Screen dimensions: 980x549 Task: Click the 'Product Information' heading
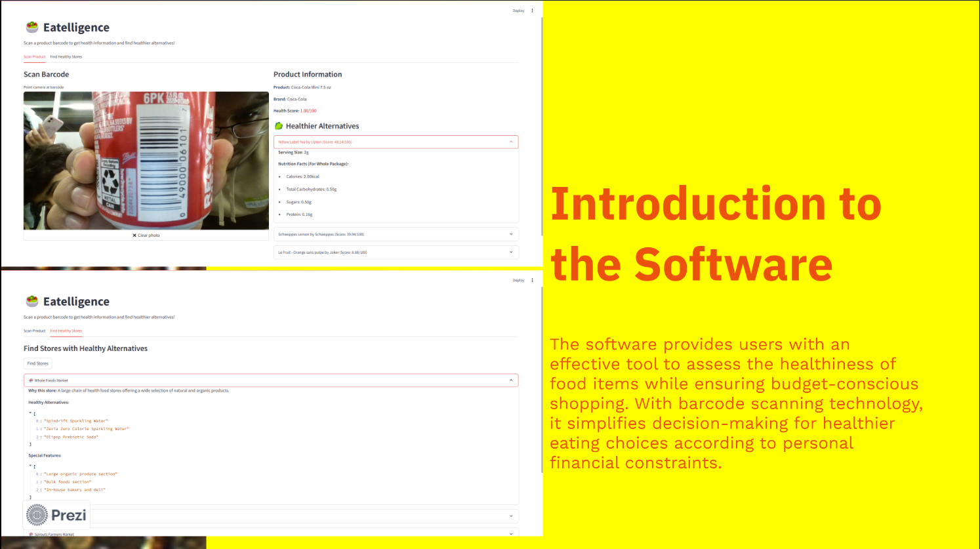pyautogui.click(x=308, y=74)
